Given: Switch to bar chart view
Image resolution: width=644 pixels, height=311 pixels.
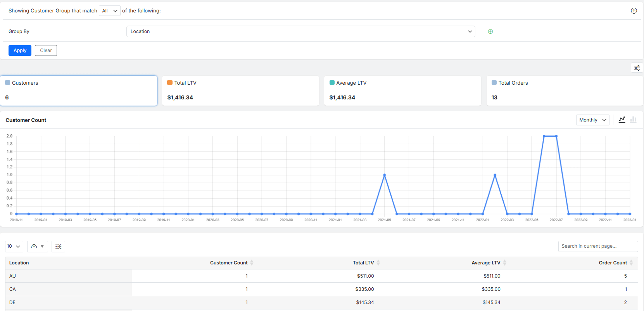Looking at the screenshot, I should click(633, 120).
